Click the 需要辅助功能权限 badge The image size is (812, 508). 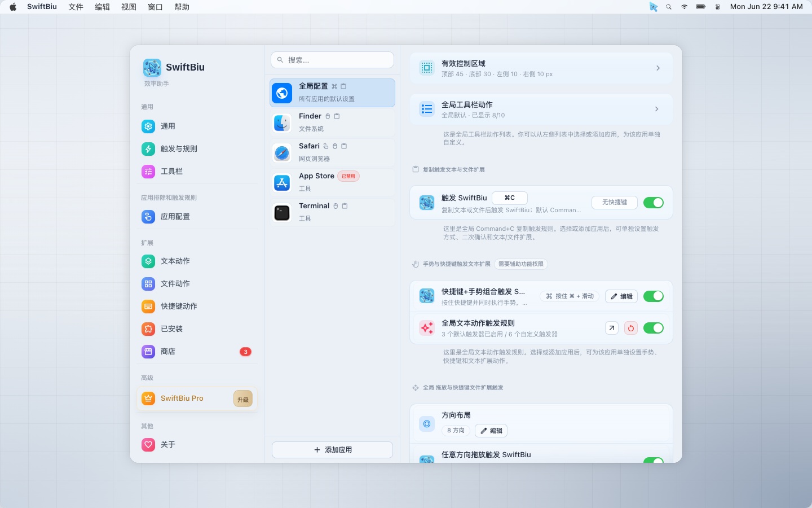tap(521, 264)
